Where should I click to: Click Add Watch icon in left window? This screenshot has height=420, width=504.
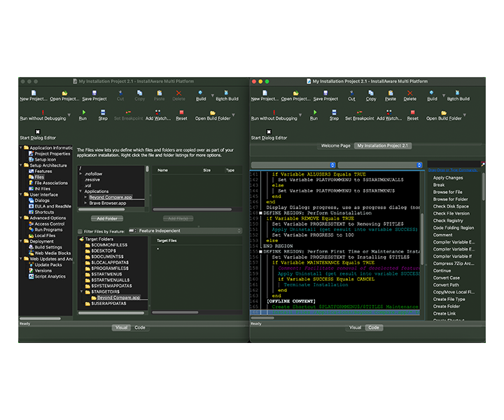pyautogui.click(x=157, y=112)
